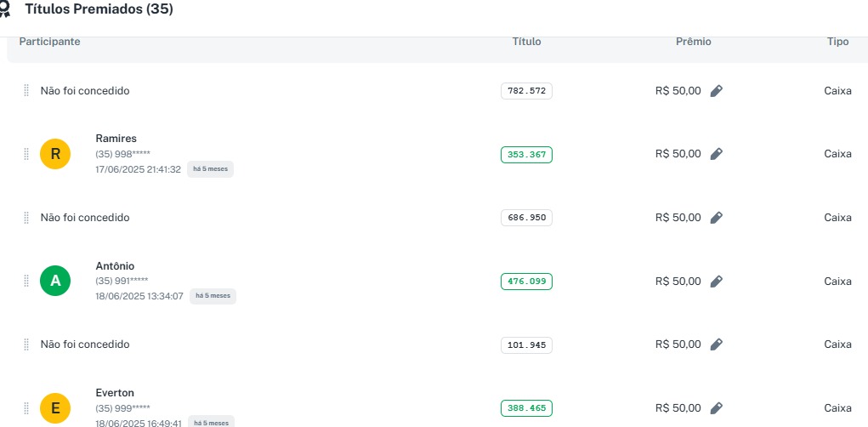
Task: Open participant name Antônio
Action: 115,266
